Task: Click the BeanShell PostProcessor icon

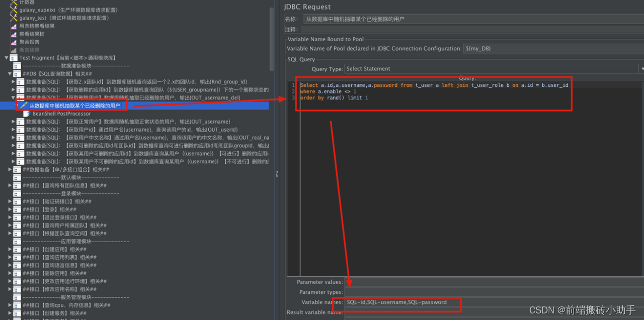Action: (27, 114)
